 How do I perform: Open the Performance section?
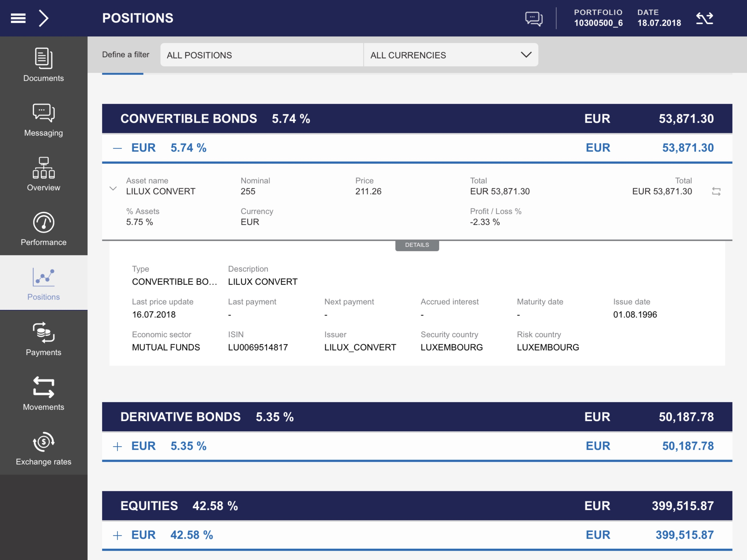tap(43, 229)
